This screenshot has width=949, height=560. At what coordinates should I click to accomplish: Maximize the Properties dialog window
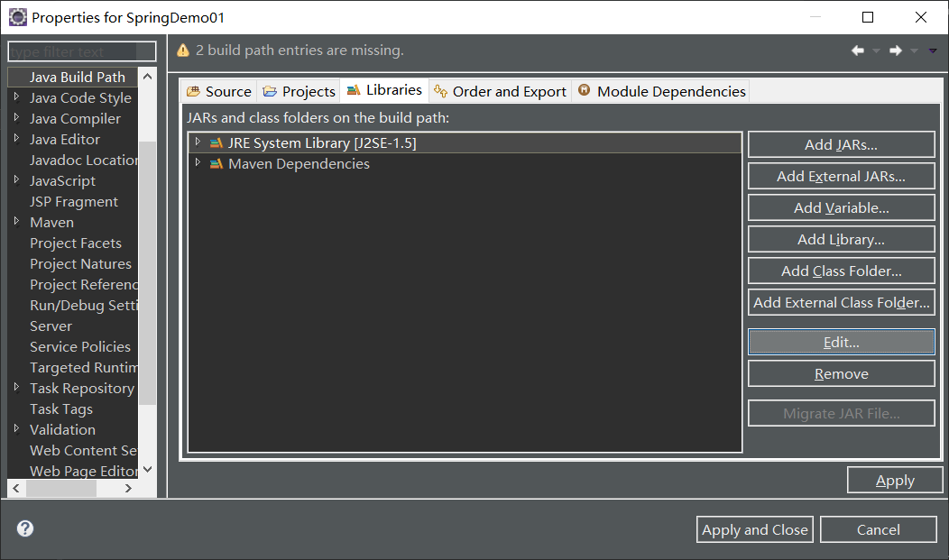point(867,17)
